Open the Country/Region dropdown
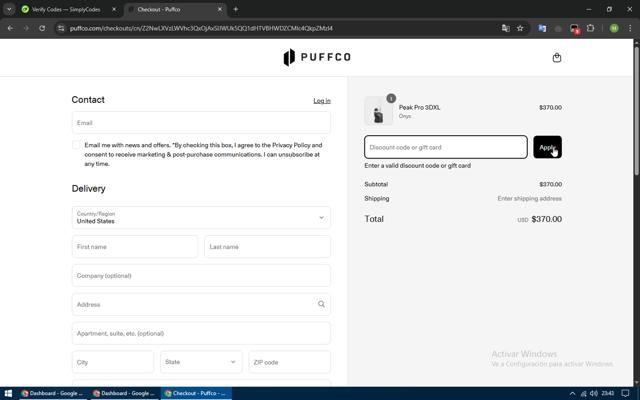This screenshot has width=640, height=400. [201, 218]
